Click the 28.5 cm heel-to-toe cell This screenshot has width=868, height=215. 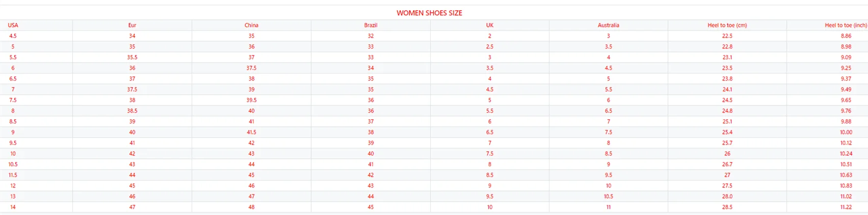point(727,207)
